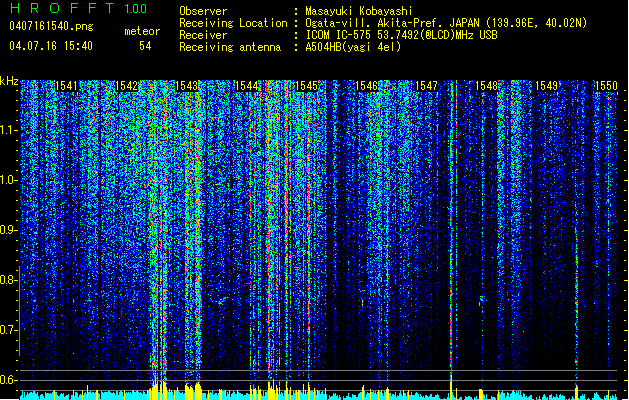Click the ICOM IC-575 receiver text
629x400 pixels.
[x=401, y=35]
